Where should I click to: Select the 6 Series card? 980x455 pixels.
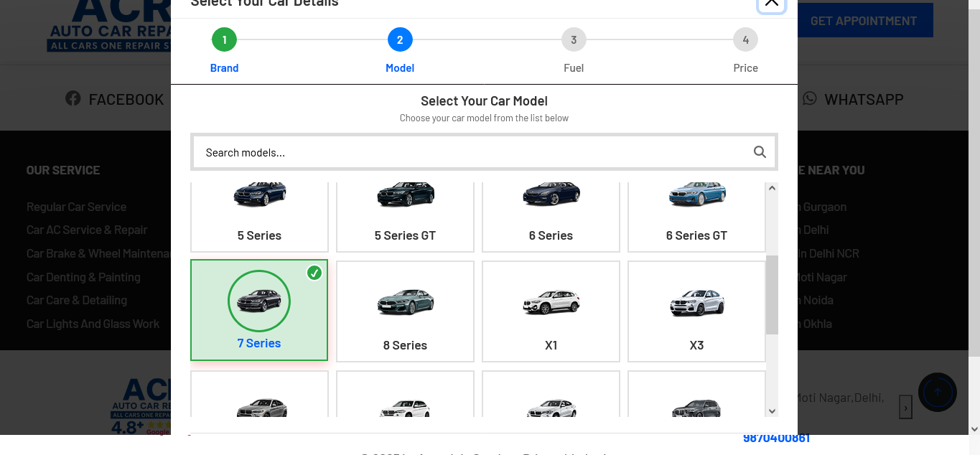(x=551, y=215)
